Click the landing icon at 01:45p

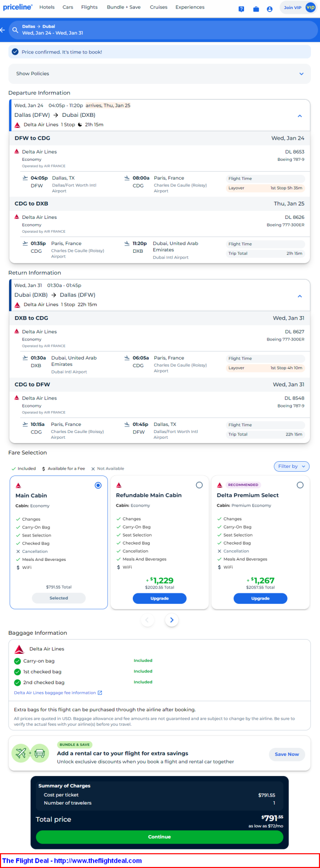[127, 424]
